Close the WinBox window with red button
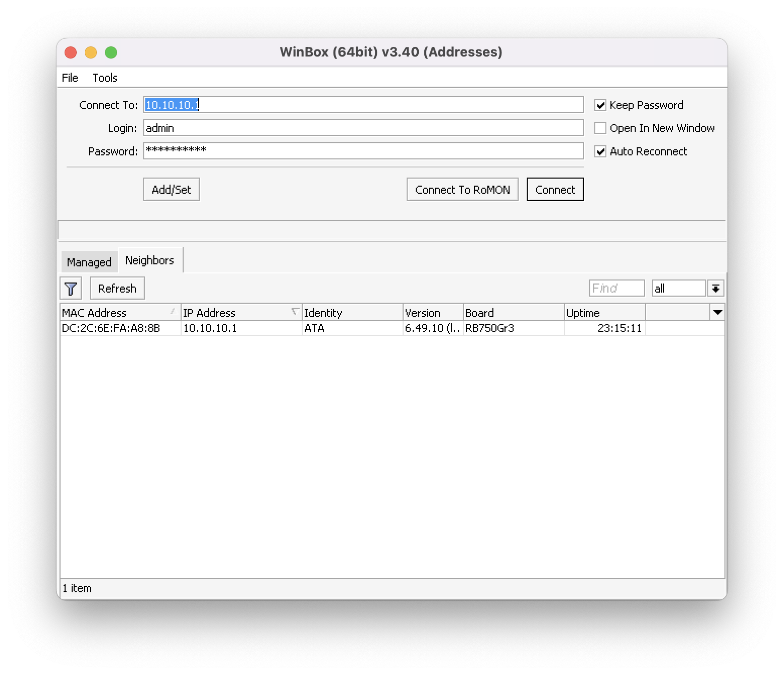Screen dimensions: 784x675 [71, 52]
